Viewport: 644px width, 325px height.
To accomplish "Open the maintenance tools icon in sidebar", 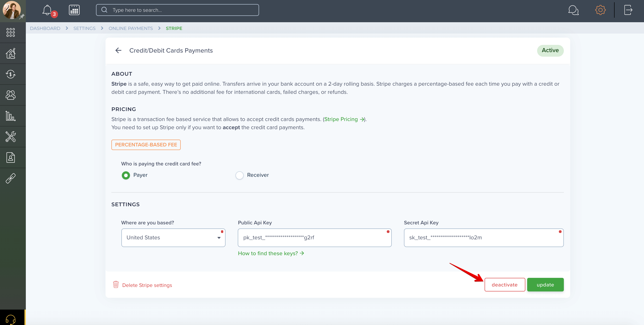I will pyautogui.click(x=10, y=137).
